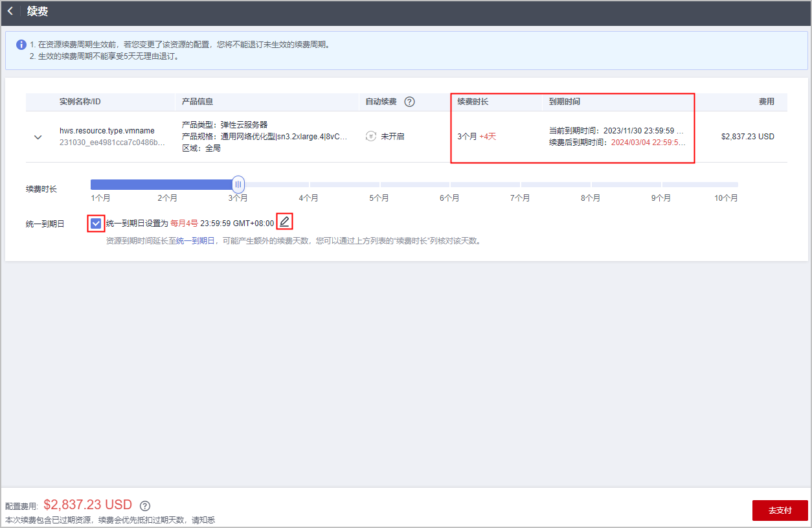Click the 到期时间 column header
Screen dimensions: 812x528
[x=565, y=102]
